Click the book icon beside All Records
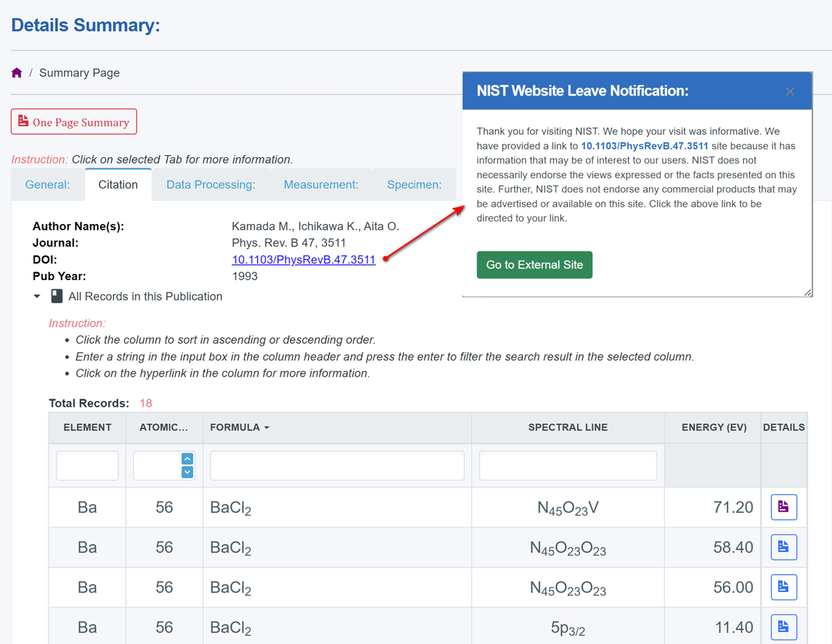Screen dimensions: 832x644 tap(57, 297)
